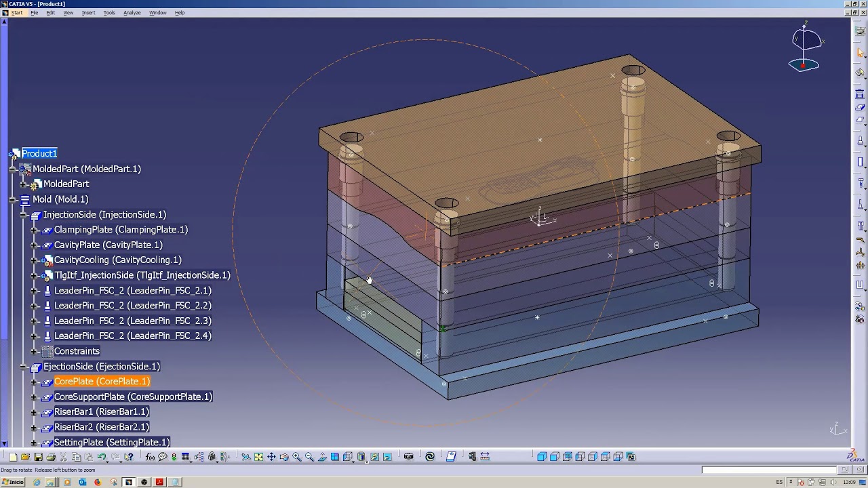Expand the CavityPlate tree node
868x488 pixels.
[35, 245]
